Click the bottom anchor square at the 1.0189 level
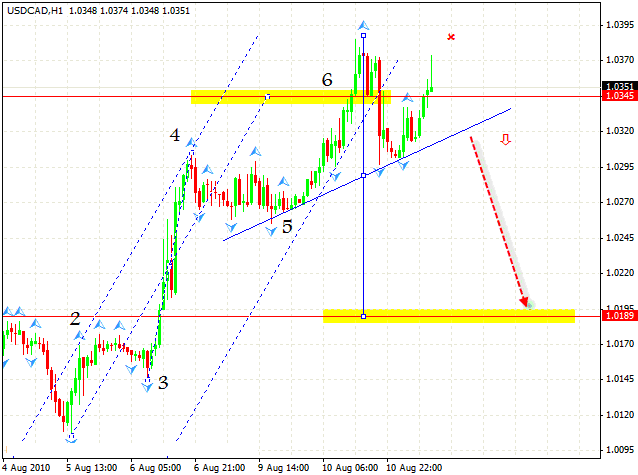638x475 pixels. coord(363,316)
